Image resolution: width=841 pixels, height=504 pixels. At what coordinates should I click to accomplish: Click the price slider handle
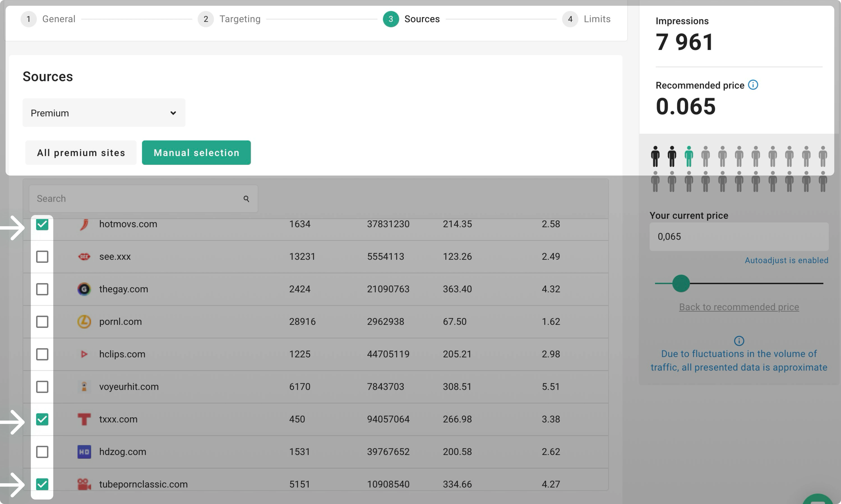point(681,283)
